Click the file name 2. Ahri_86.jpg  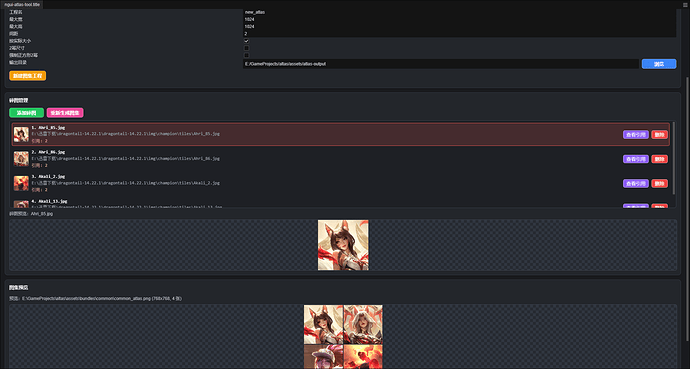tap(48, 152)
